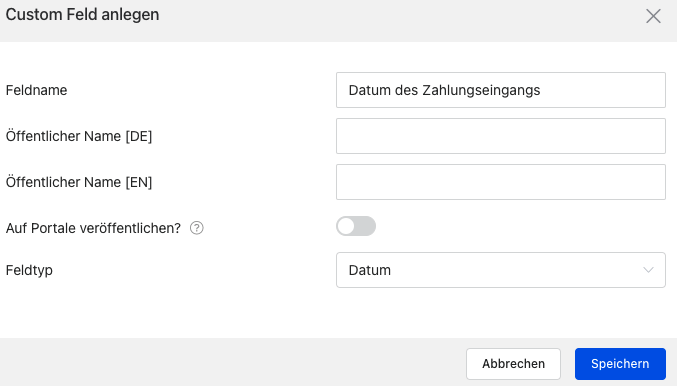Focus the Öffentlicher Name [DE] field
677x386 pixels.
[501, 136]
